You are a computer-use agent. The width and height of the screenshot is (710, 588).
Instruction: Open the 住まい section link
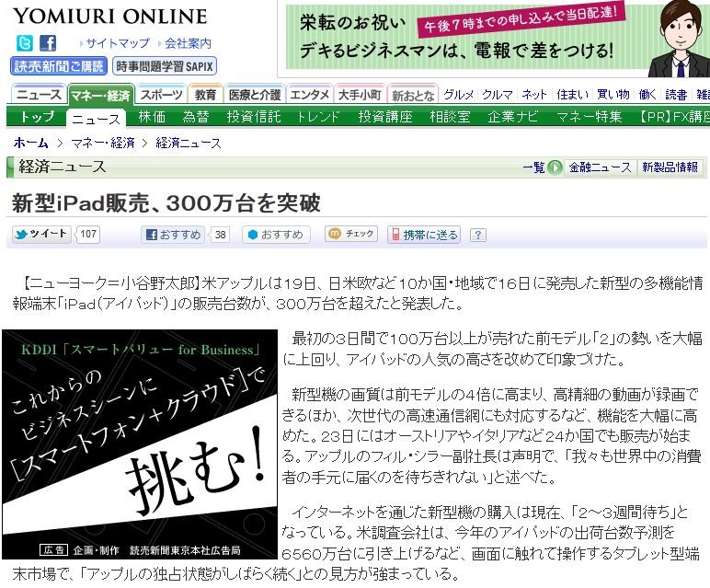[572, 95]
